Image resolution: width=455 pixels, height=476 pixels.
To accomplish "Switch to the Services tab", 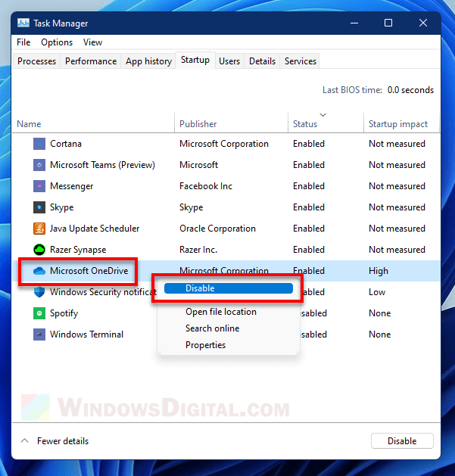I will 301,61.
